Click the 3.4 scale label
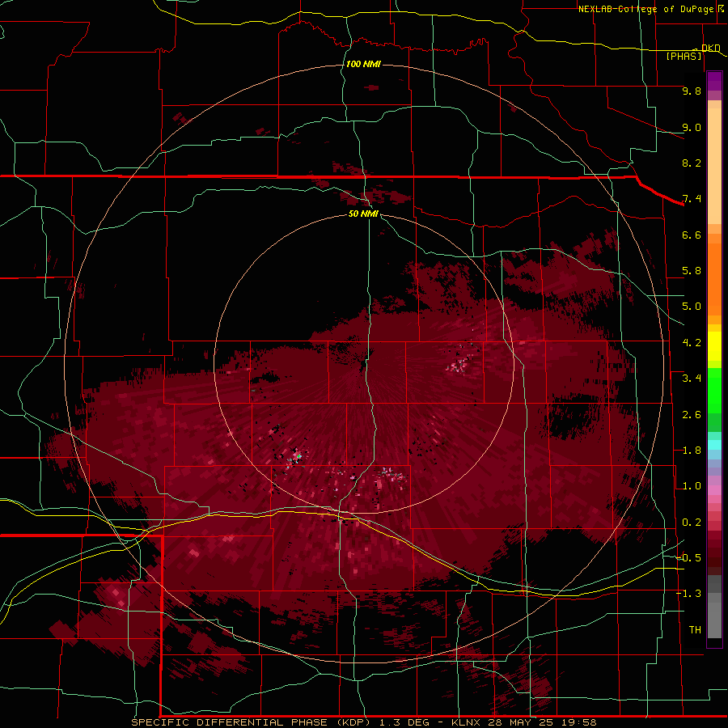The width and height of the screenshot is (728, 728). pos(692,379)
